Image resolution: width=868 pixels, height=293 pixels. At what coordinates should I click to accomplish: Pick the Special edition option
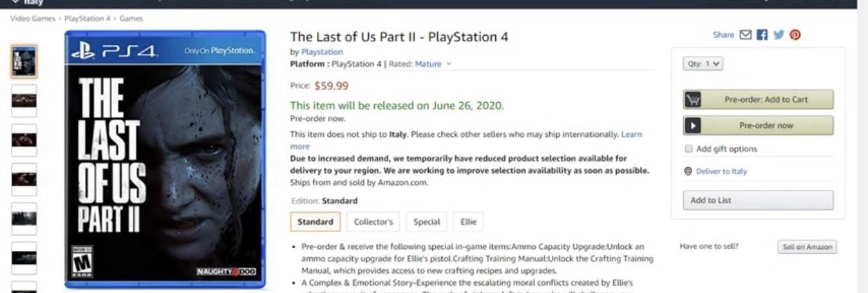pyautogui.click(x=427, y=222)
